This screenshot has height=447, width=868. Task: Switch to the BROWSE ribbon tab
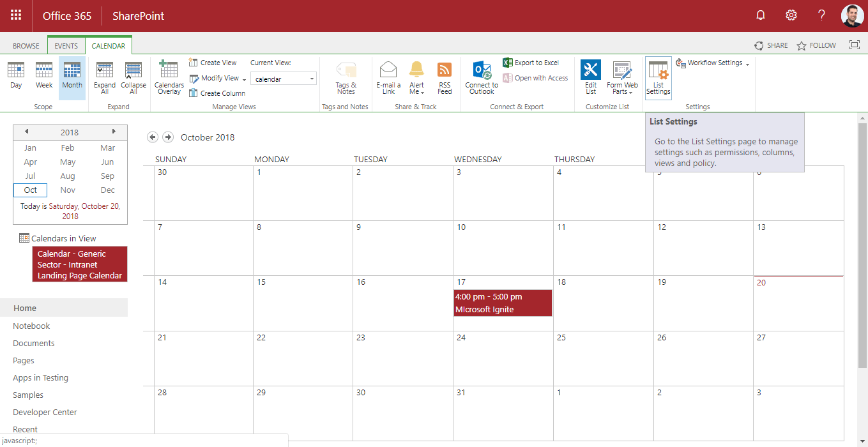tap(26, 46)
